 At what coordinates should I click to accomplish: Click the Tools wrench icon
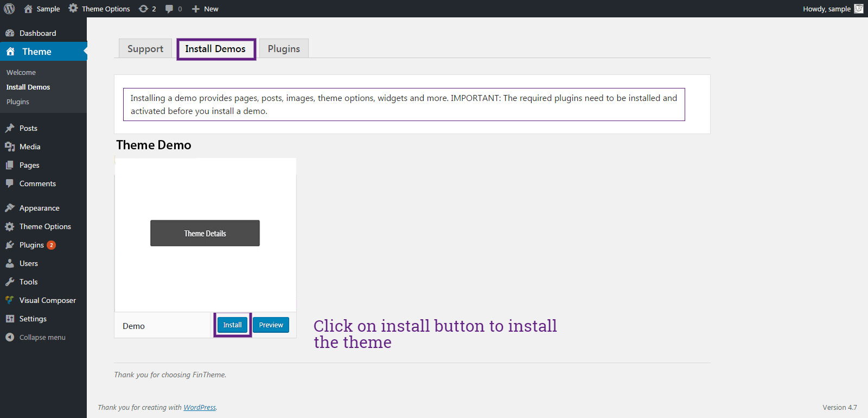click(10, 282)
